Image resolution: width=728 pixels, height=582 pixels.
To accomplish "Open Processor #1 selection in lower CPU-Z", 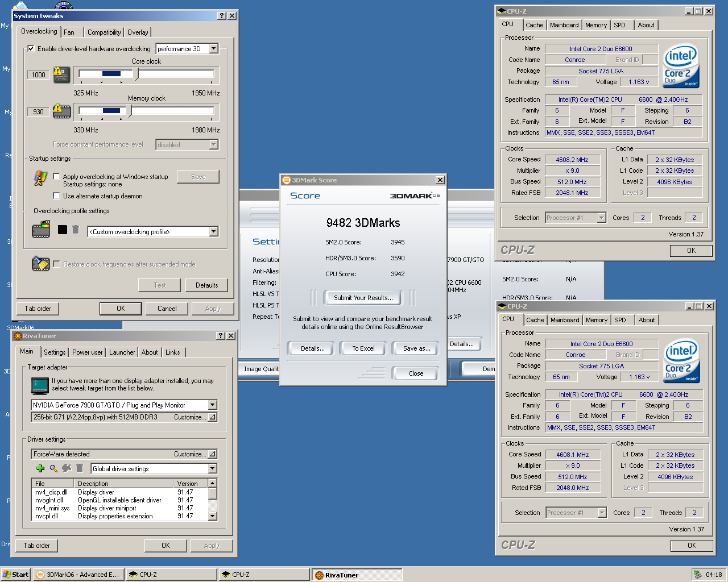I will (x=602, y=513).
